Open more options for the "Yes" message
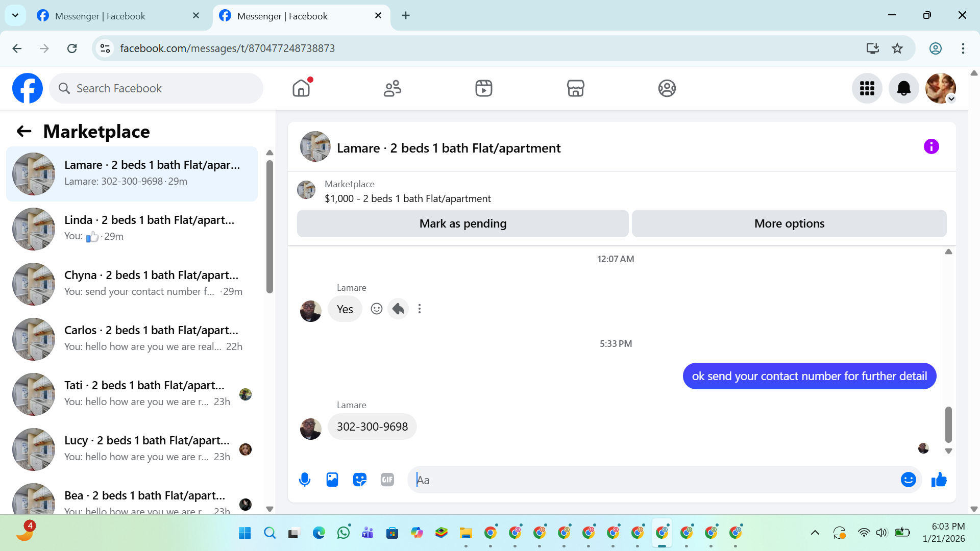Screen dimensions: 980x551 [420, 309]
